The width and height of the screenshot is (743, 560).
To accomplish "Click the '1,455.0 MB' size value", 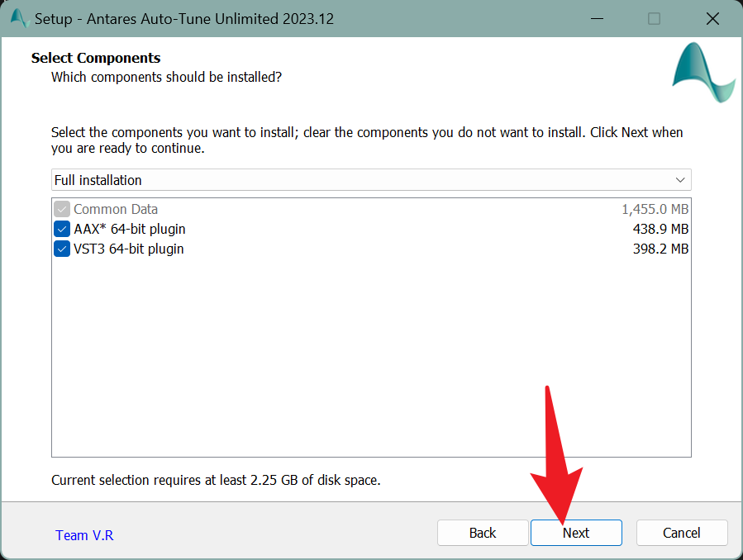I will click(655, 209).
